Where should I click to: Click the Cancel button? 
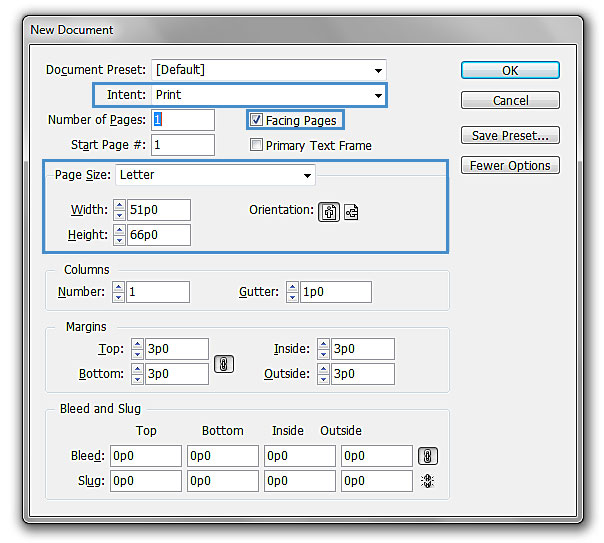[x=510, y=101]
